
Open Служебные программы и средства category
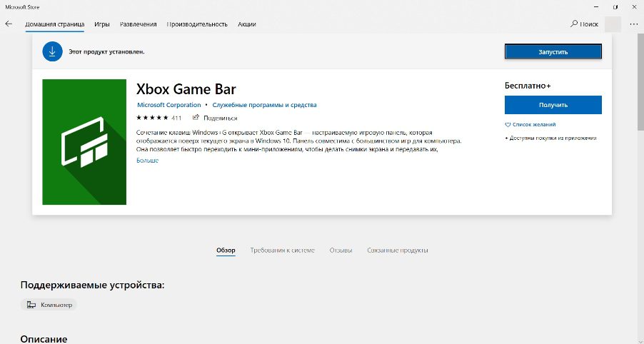coord(264,105)
